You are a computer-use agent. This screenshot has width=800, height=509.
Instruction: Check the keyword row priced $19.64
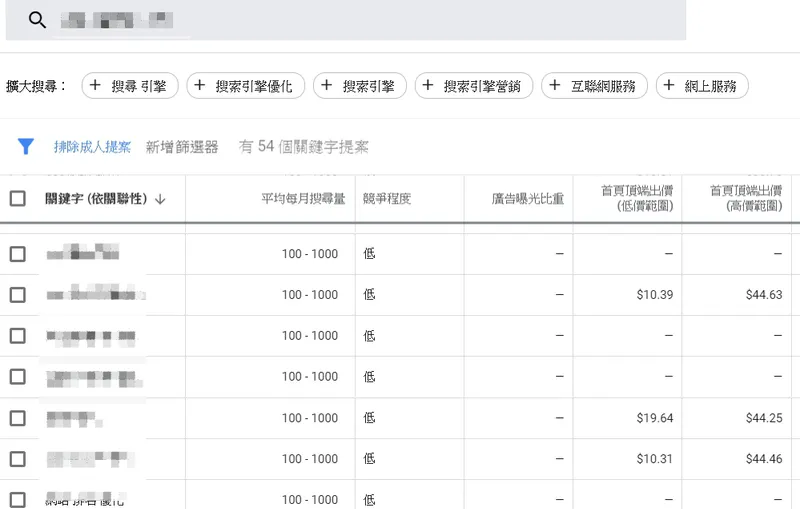coord(18,418)
